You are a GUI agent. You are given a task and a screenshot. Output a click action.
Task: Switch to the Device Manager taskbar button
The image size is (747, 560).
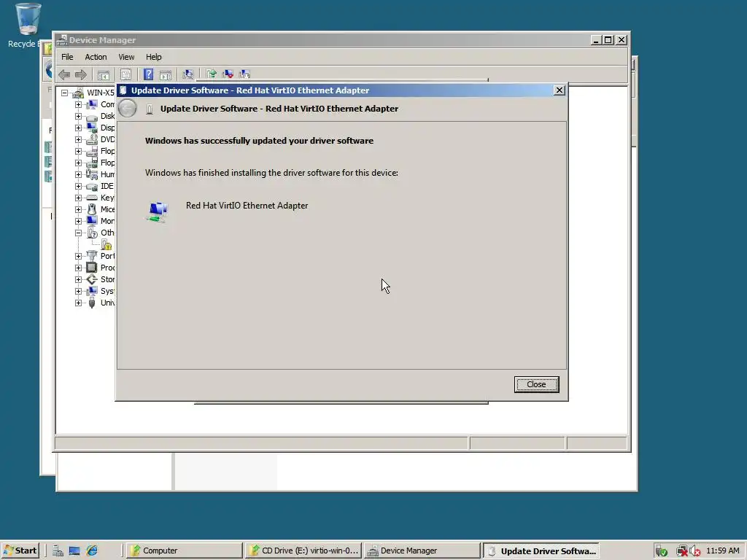tap(422, 551)
